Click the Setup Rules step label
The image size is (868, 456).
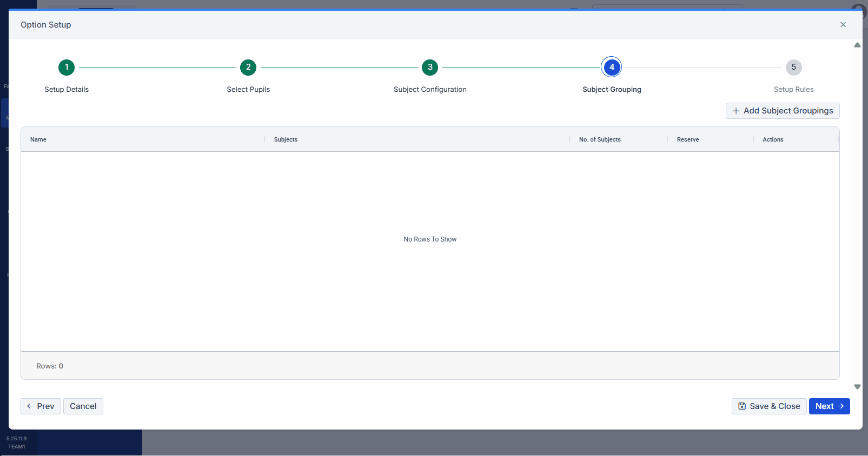tap(793, 90)
